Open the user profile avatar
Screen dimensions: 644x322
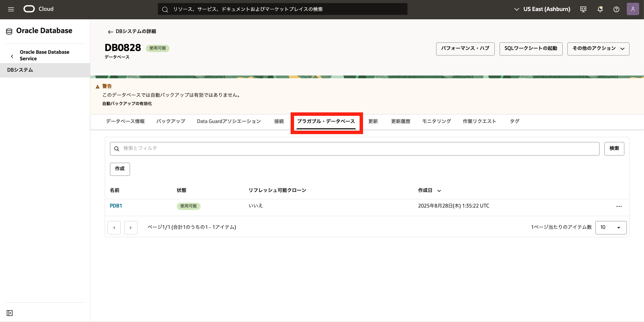click(x=633, y=9)
